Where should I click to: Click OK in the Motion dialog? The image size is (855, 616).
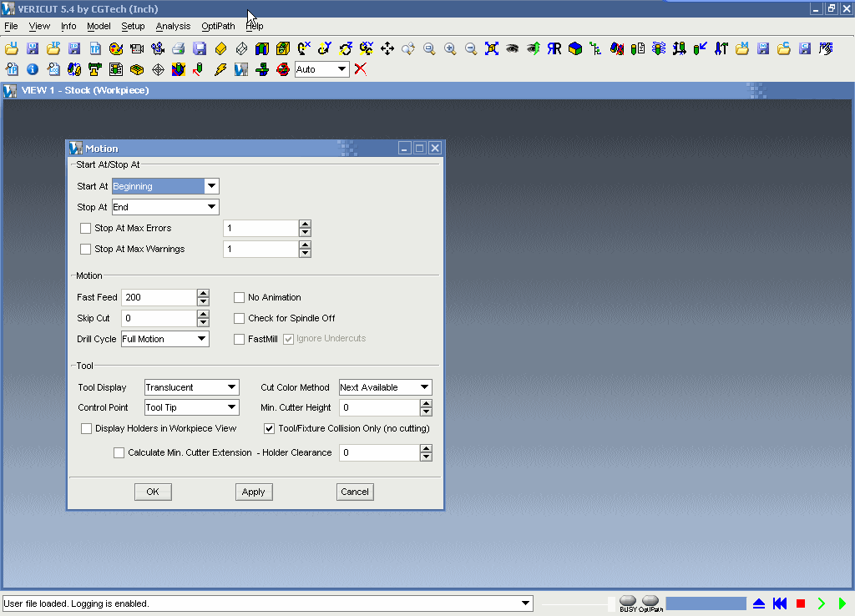(x=154, y=492)
